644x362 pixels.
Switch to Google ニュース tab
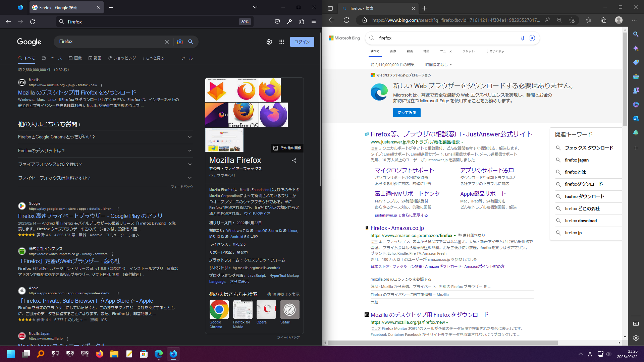[x=52, y=58]
